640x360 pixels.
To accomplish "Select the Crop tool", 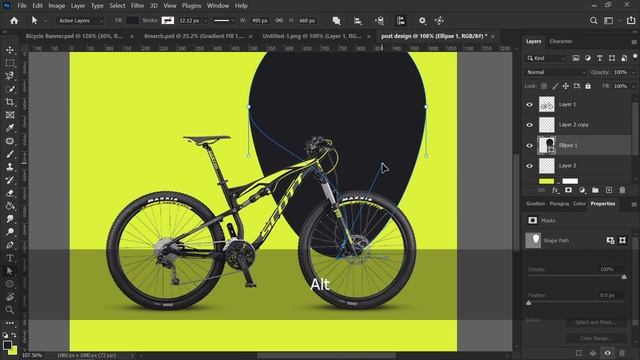I will click(x=10, y=102).
